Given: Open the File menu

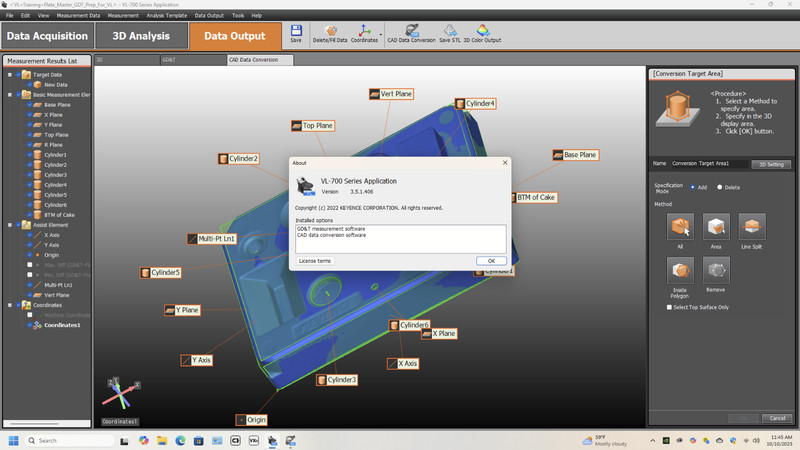Looking at the screenshot, I should tap(10, 15).
